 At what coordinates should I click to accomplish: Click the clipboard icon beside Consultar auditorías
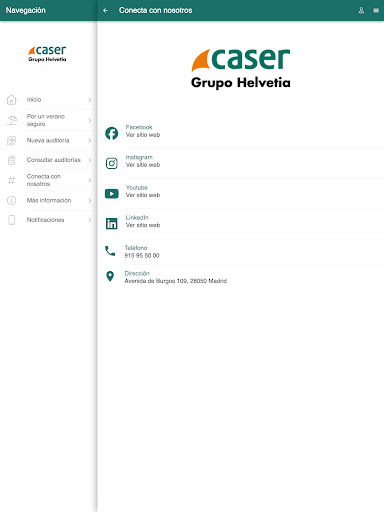coord(12,160)
